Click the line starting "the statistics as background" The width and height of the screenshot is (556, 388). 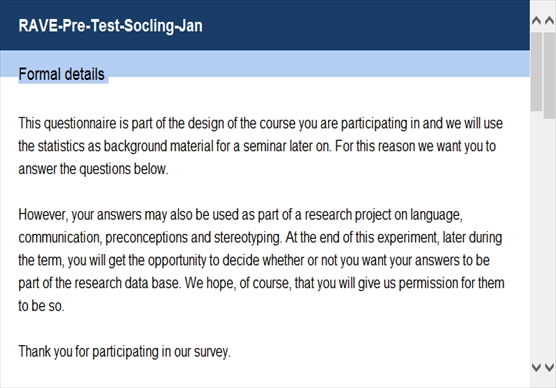coord(257,146)
